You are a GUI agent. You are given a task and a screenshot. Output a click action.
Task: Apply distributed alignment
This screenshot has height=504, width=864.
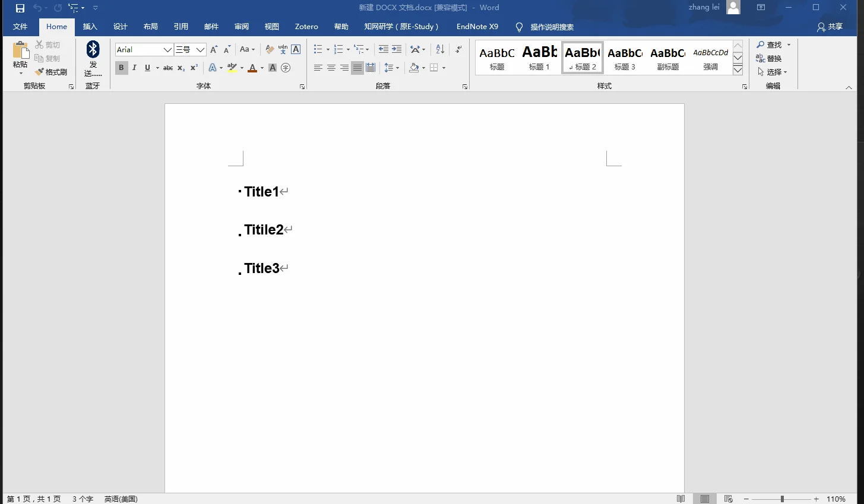tap(371, 68)
